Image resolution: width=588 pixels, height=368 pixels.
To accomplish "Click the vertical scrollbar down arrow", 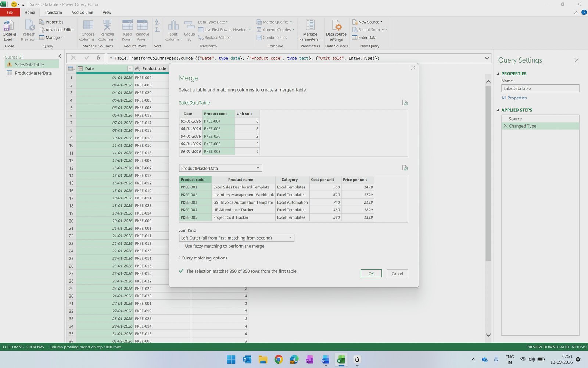I will (488, 335).
